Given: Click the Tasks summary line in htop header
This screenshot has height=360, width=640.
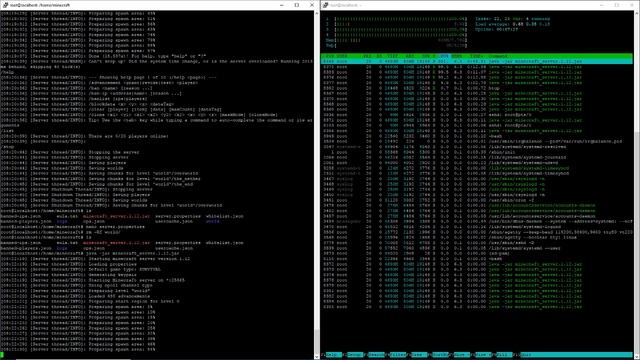Looking at the screenshot, I should coord(512,19).
